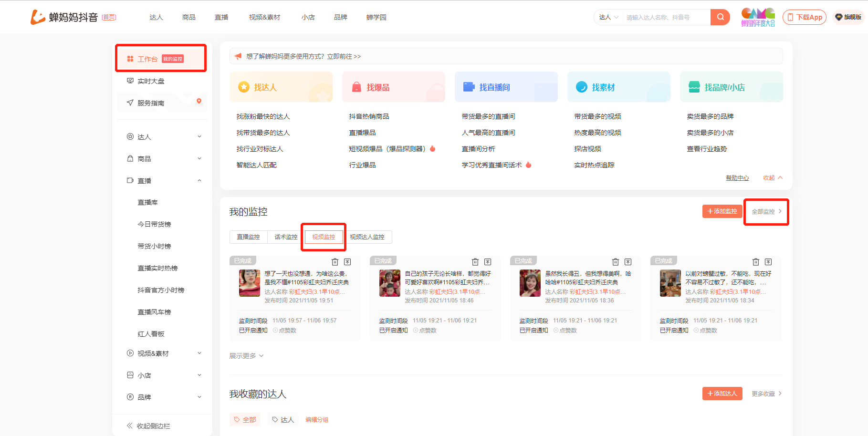Switch to the 视频达人监控 tab

(367, 237)
